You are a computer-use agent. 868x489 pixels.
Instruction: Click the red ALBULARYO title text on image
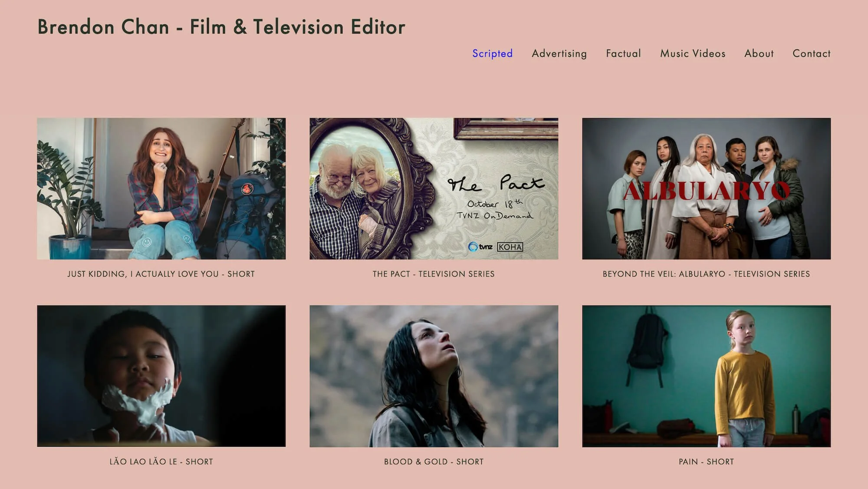coord(706,191)
